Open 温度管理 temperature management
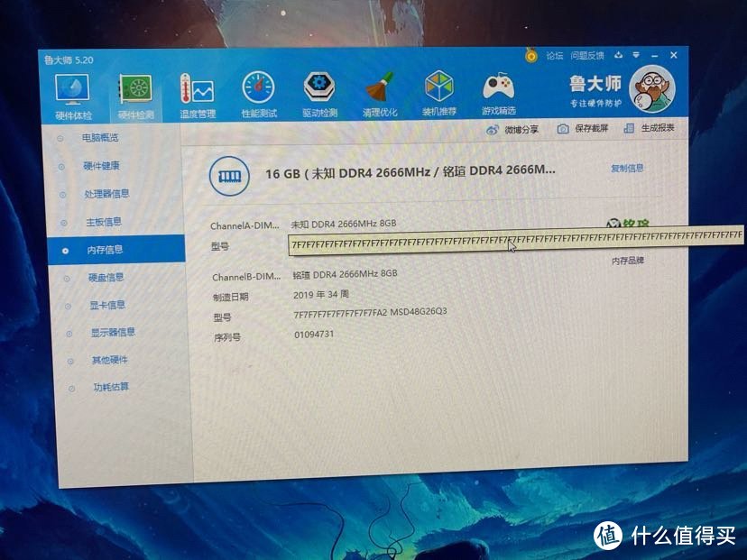This screenshot has height=560, width=747. click(x=198, y=96)
